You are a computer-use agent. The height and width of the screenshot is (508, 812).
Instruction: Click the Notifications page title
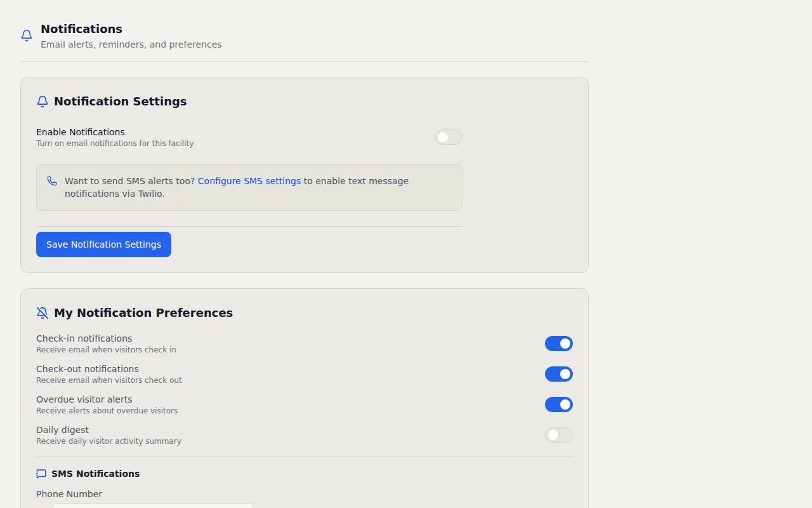81,29
